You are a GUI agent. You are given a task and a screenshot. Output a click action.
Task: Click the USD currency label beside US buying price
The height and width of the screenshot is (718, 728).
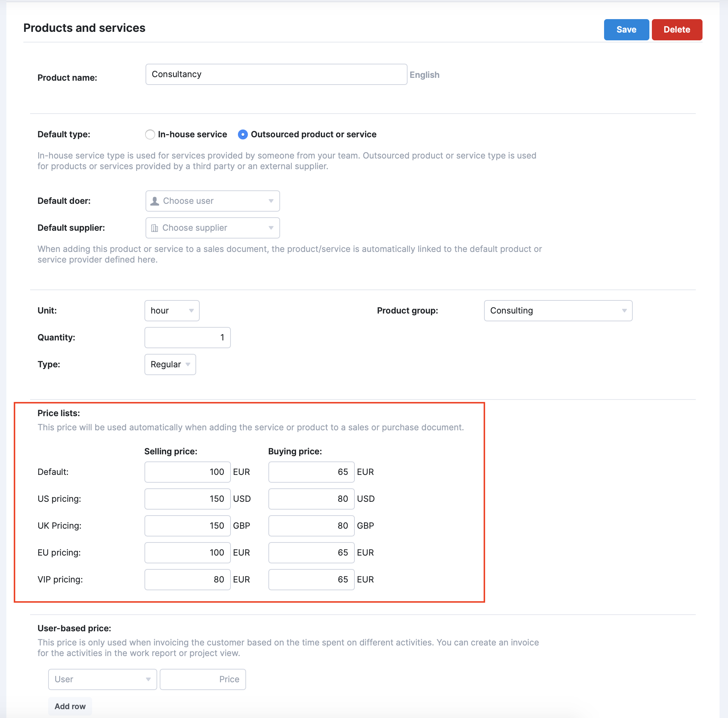[x=366, y=499]
